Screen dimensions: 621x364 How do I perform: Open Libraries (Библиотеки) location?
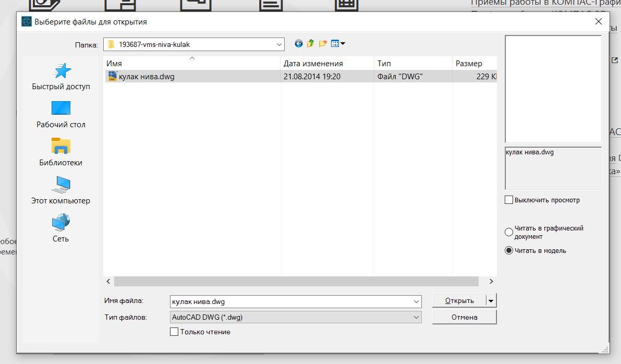coord(61,153)
